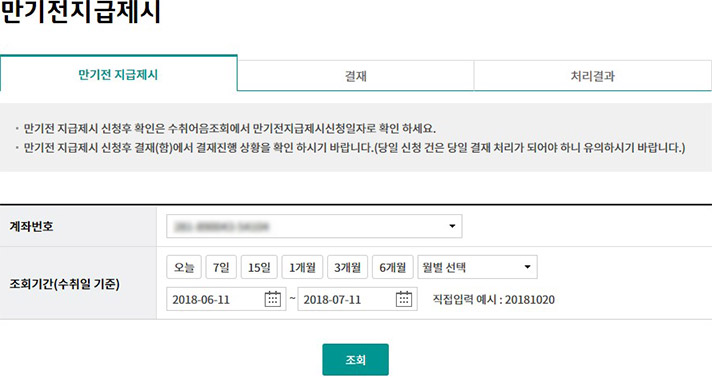The image size is (712, 378).
Task: Choose the 7일 period button
Action: [221, 267]
